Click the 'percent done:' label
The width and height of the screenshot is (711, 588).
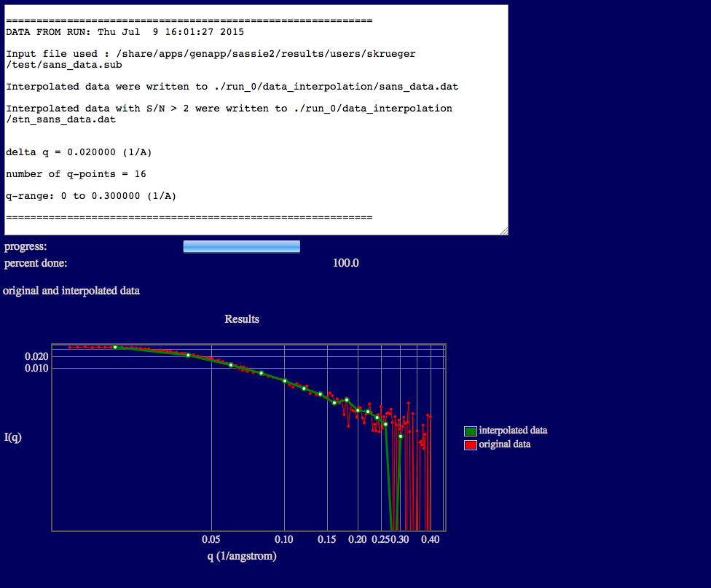coord(36,263)
